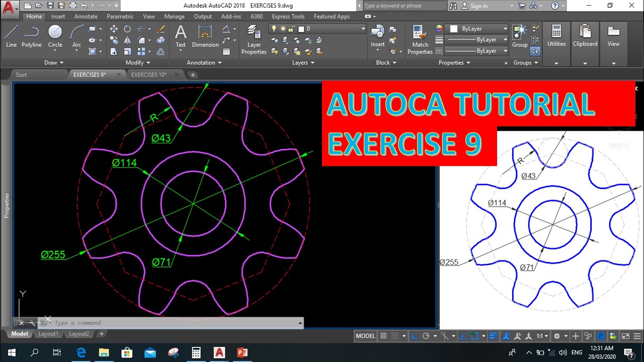Open the annotation scale 1:1 dropdown
644x362 pixels.
point(543,336)
